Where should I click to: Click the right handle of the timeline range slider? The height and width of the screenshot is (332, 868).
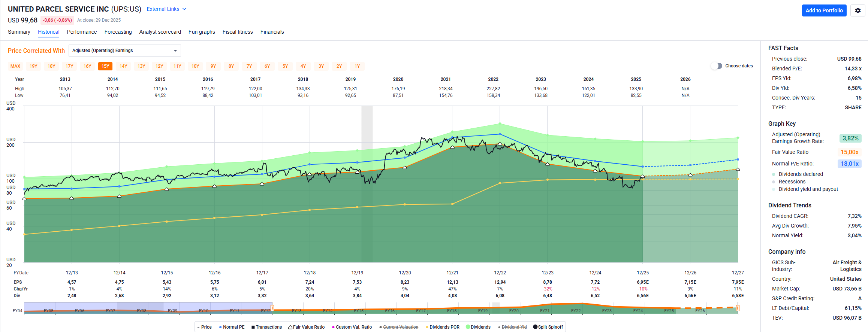point(738,308)
